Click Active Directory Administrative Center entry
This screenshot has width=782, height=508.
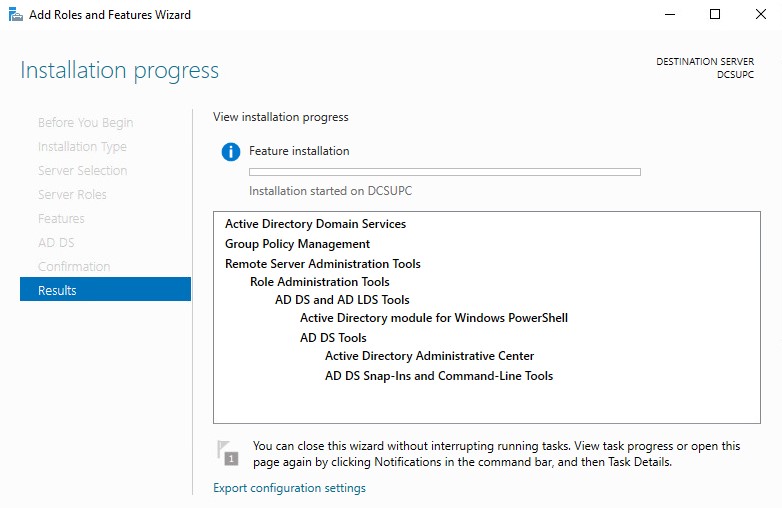(429, 355)
